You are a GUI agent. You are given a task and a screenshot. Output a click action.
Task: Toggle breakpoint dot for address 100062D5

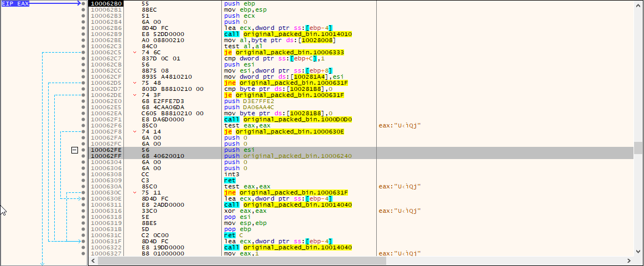pos(84,83)
